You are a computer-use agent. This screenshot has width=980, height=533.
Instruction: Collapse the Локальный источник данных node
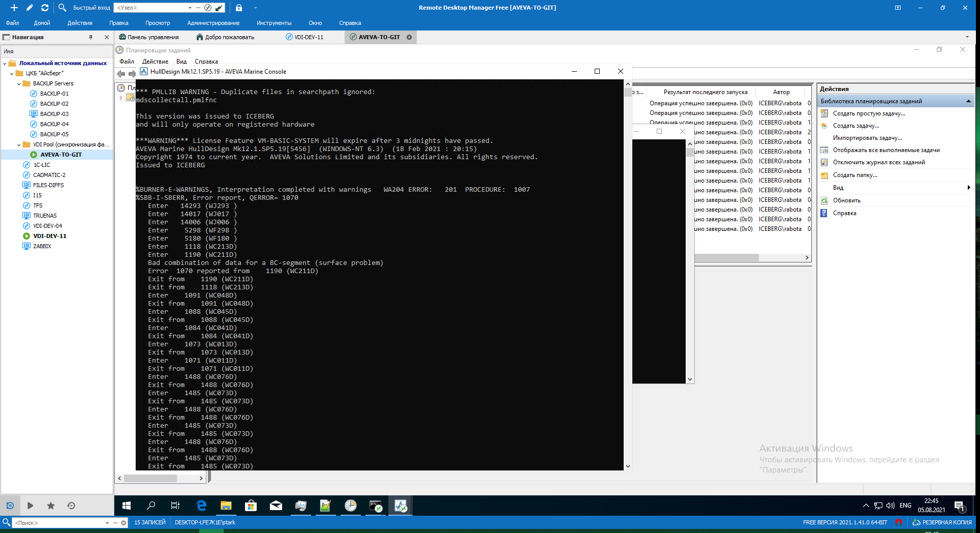(5, 64)
